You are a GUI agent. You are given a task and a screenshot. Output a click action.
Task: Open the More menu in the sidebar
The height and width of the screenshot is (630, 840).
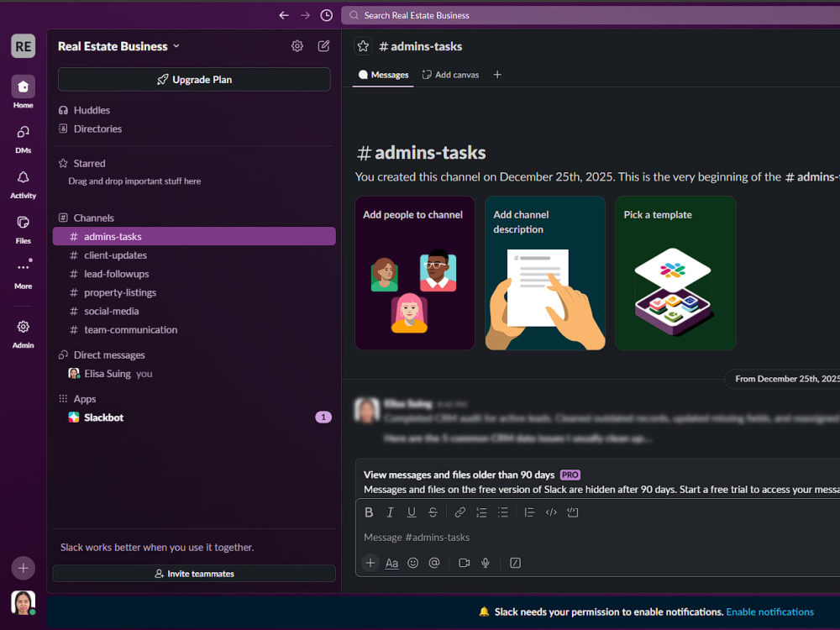point(23,274)
